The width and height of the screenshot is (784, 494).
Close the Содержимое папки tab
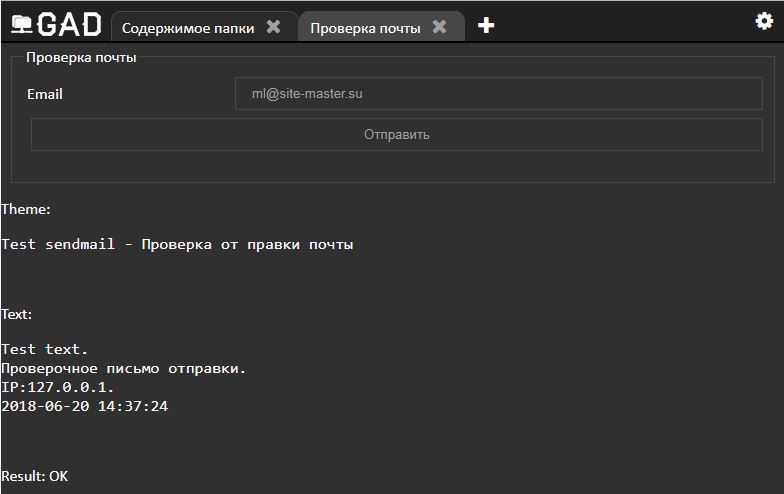click(x=274, y=26)
